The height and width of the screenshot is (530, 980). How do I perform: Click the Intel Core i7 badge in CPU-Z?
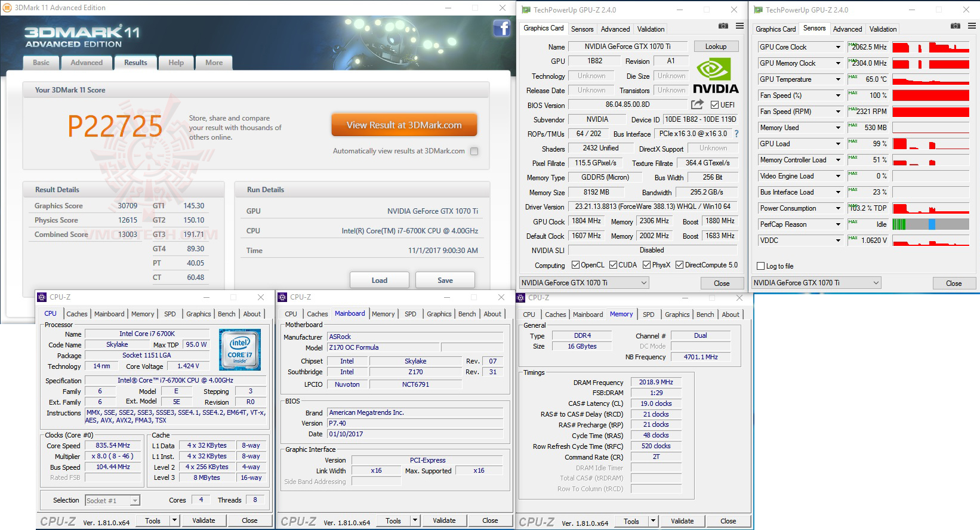240,349
